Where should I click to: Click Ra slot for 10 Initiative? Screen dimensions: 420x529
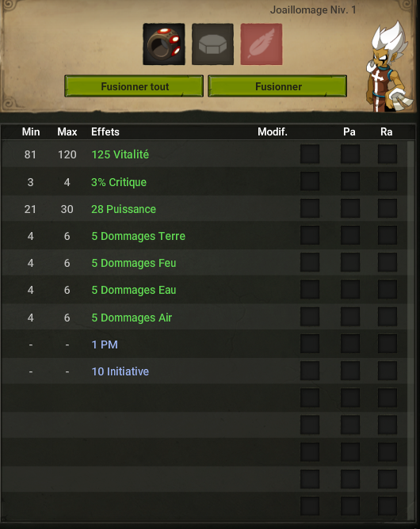pos(388,371)
